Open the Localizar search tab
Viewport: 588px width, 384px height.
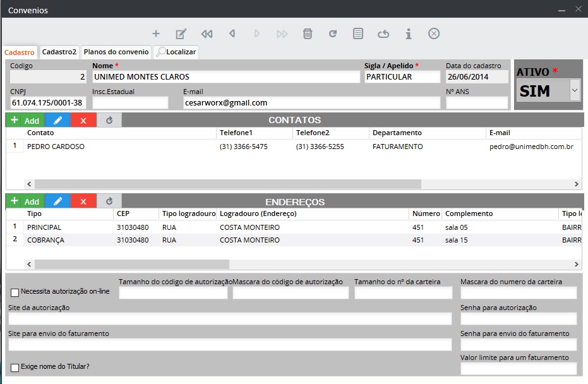coord(176,52)
